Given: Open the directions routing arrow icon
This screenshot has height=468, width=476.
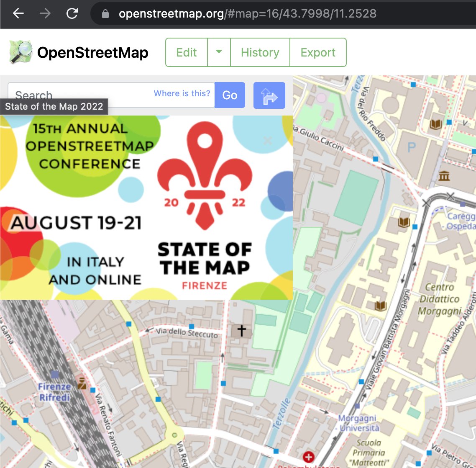Looking at the screenshot, I should pos(269,95).
